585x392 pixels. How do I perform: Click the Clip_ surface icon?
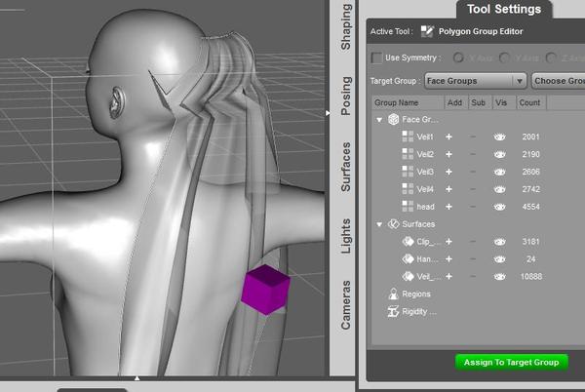(408, 242)
